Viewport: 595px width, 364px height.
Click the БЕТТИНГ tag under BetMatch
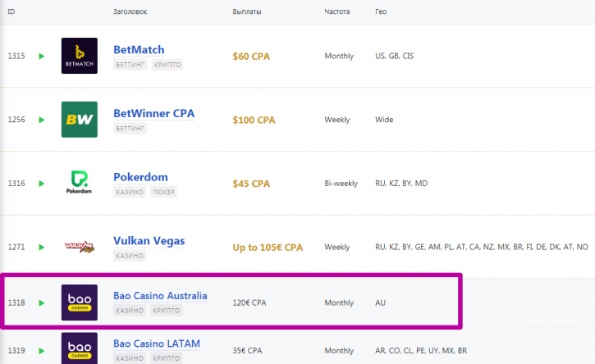pos(130,65)
